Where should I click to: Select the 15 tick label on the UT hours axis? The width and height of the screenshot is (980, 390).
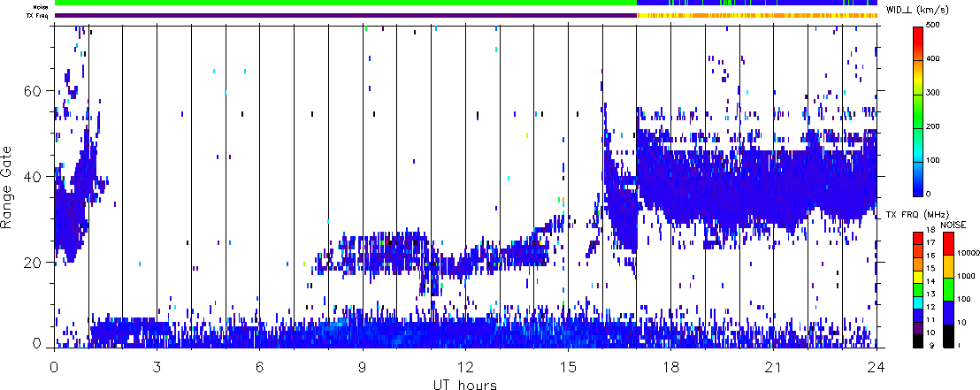[568, 367]
